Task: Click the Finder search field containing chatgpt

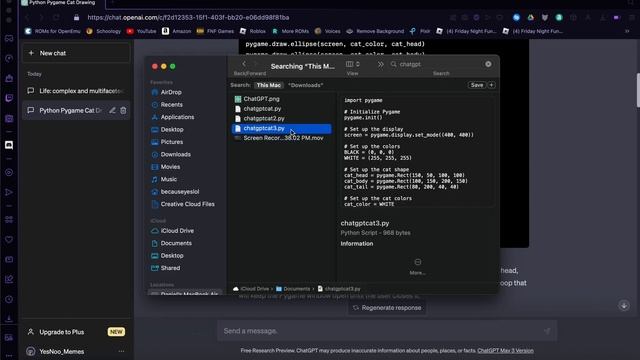Action: 441,64
